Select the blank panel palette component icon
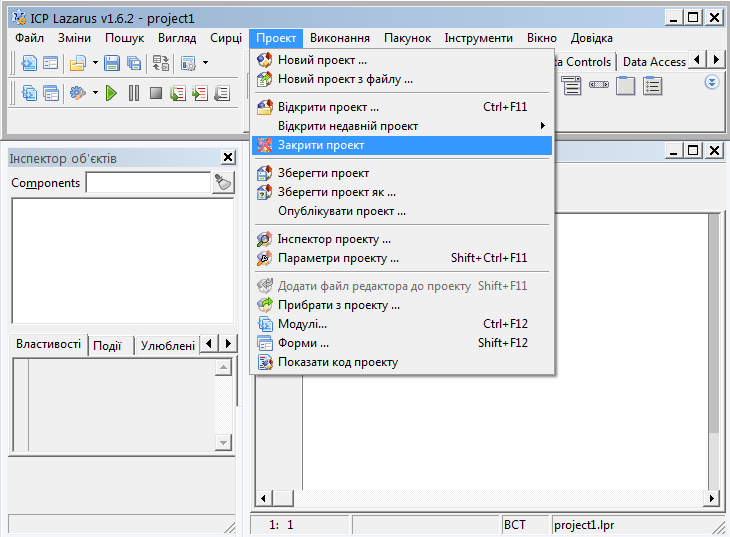Viewport: 730px width, 537px height. click(x=625, y=86)
